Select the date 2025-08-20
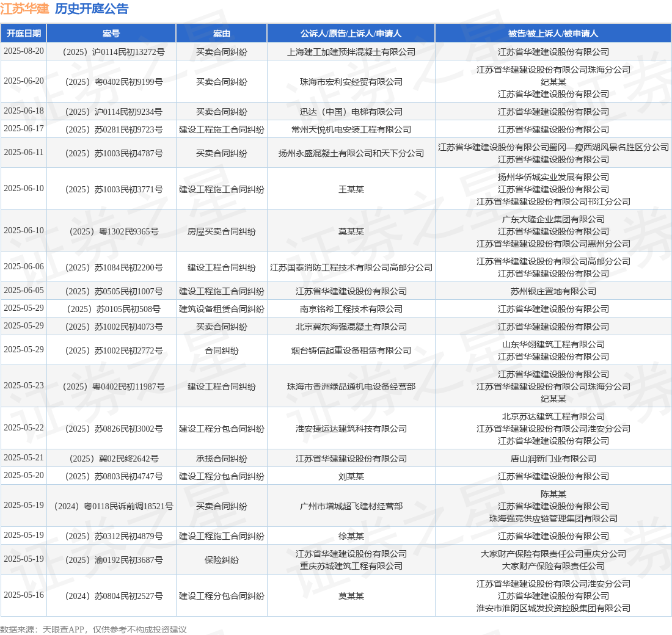This screenshot has width=672, height=635. pyautogui.click(x=24, y=51)
